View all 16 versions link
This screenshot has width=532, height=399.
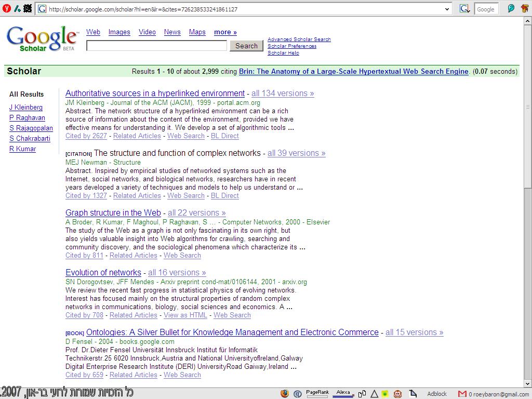tap(177, 272)
